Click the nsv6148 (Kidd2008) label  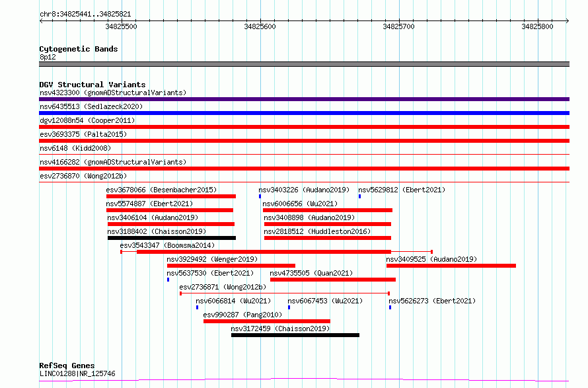tap(75, 148)
